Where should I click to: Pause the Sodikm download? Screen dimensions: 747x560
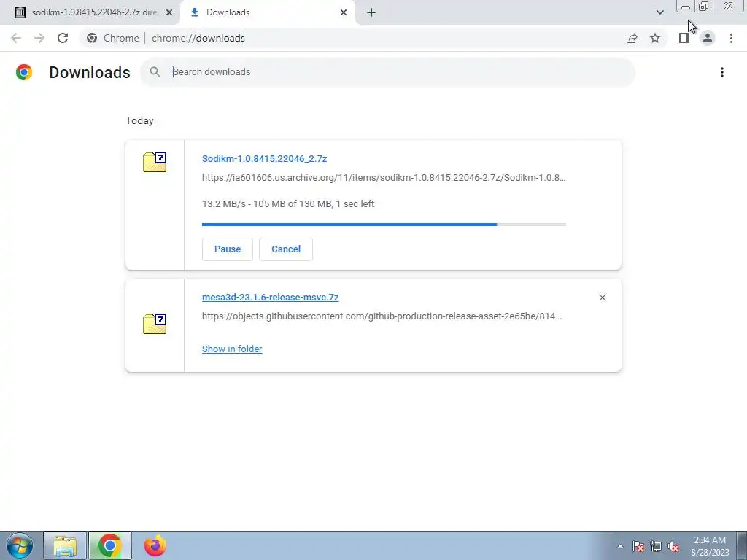tap(228, 249)
